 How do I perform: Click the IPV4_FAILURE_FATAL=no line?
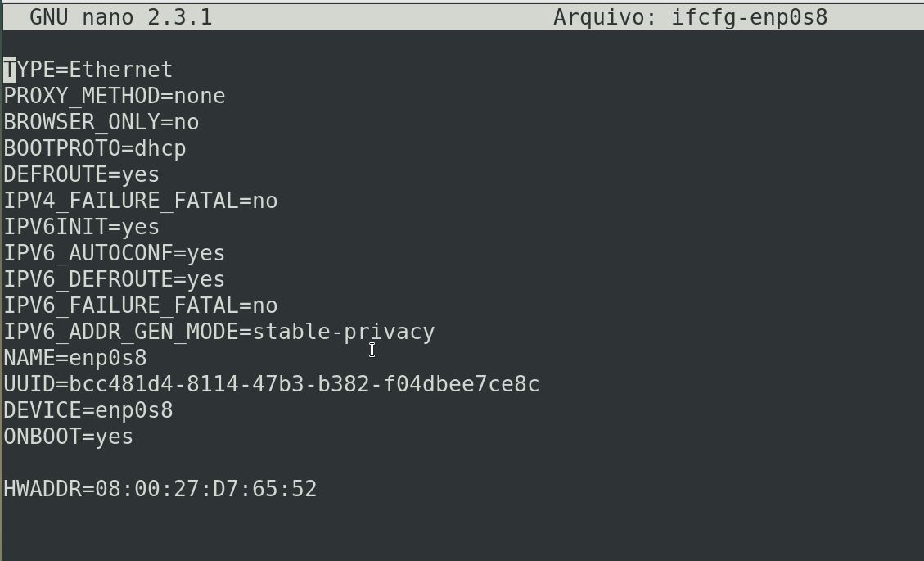click(x=141, y=201)
